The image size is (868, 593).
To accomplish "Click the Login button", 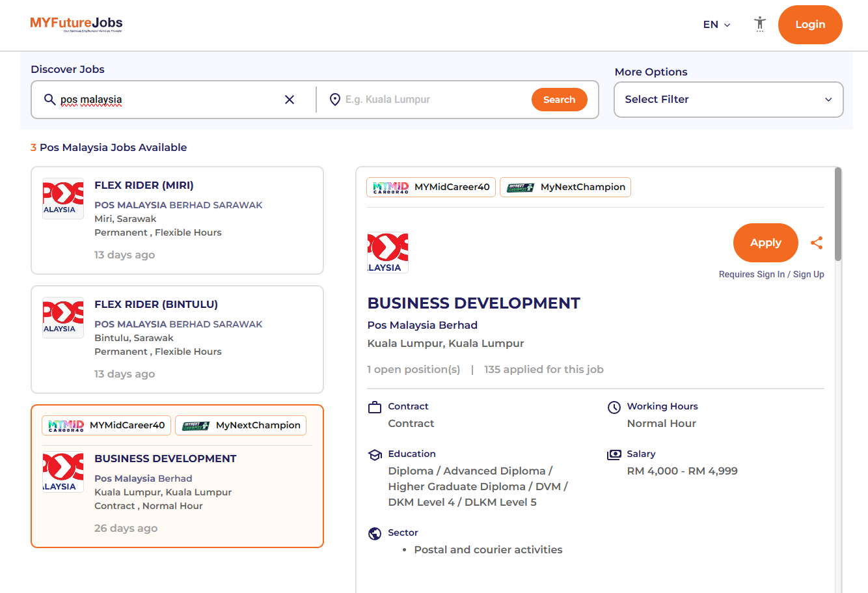I will (x=810, y=25).
